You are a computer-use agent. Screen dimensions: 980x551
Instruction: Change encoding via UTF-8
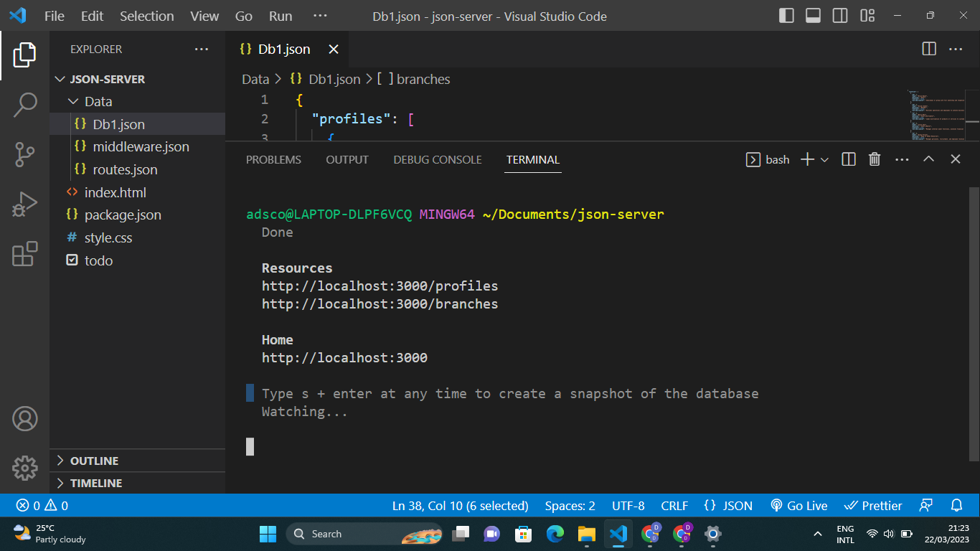(x=628, y=506)
